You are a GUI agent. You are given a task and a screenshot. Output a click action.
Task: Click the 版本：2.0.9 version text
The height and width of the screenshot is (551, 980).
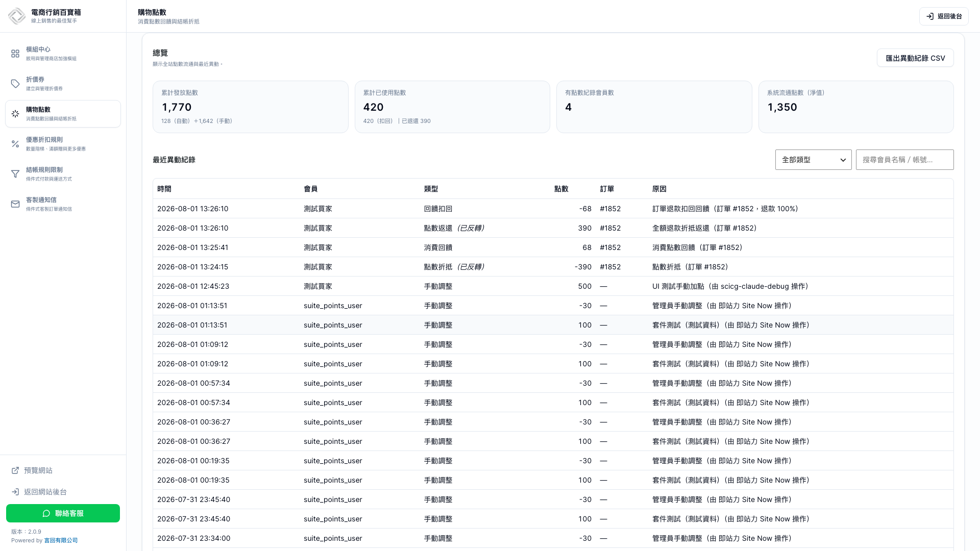[26, 532]
